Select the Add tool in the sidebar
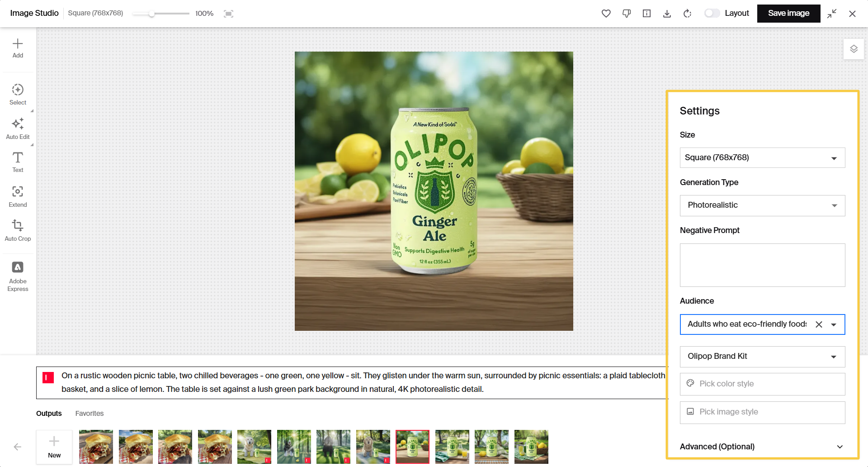The width and height of the screenshot is (868, 467). click(x=18, y=48)
